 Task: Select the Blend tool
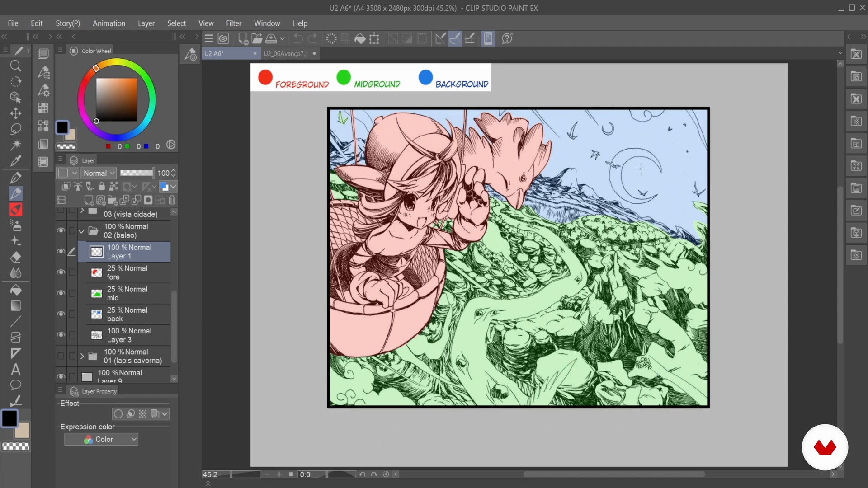(15, 273)
